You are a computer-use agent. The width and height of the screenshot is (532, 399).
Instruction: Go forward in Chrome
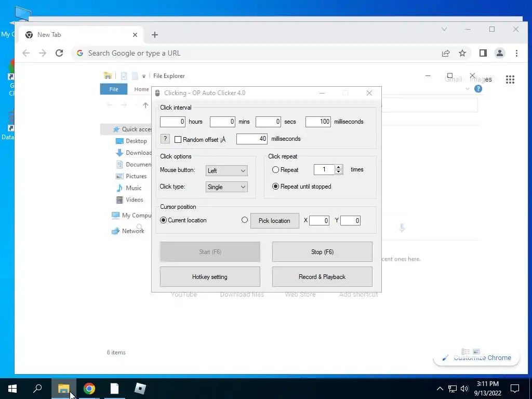click(43, 53)
